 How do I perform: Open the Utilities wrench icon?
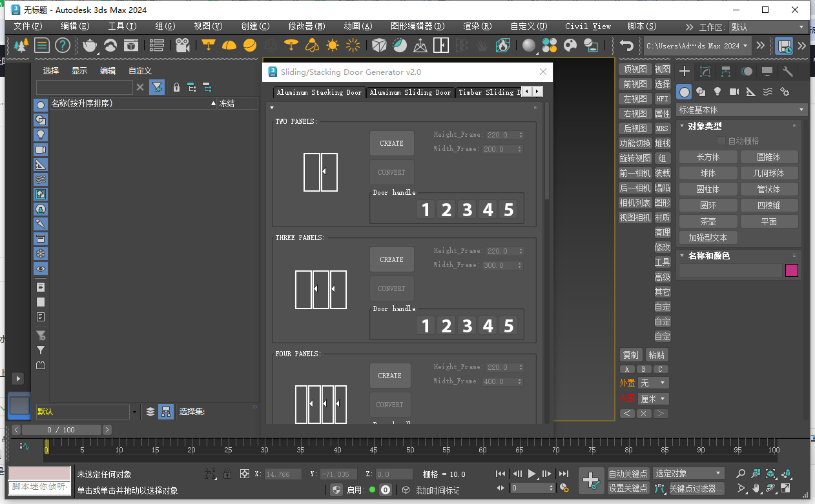tap(788, 72)
